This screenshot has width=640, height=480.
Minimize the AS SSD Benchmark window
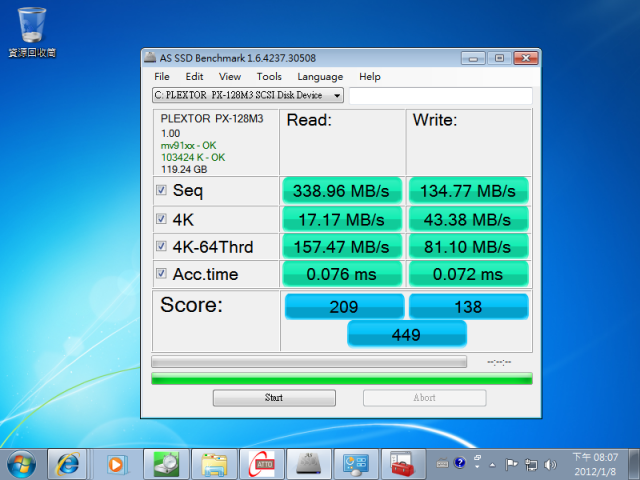pyautogui.click(x=473, y=58)
